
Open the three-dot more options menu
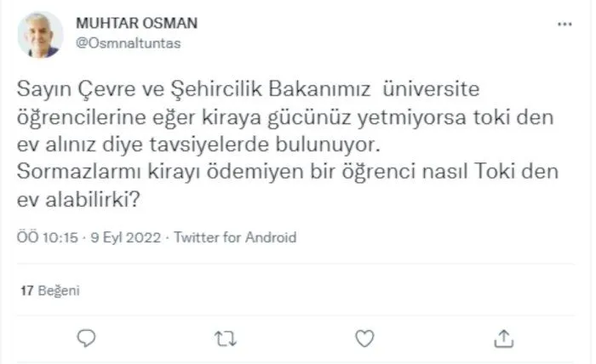564,24
